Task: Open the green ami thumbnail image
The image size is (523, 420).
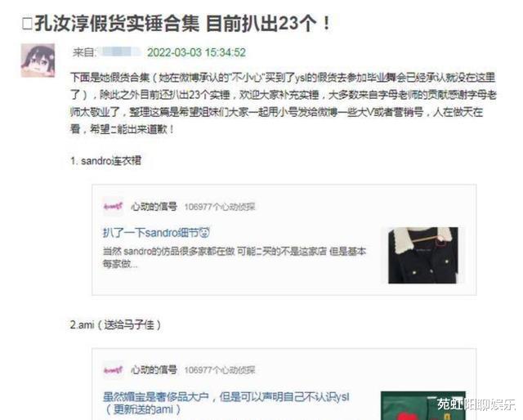Action: [423, 405]
